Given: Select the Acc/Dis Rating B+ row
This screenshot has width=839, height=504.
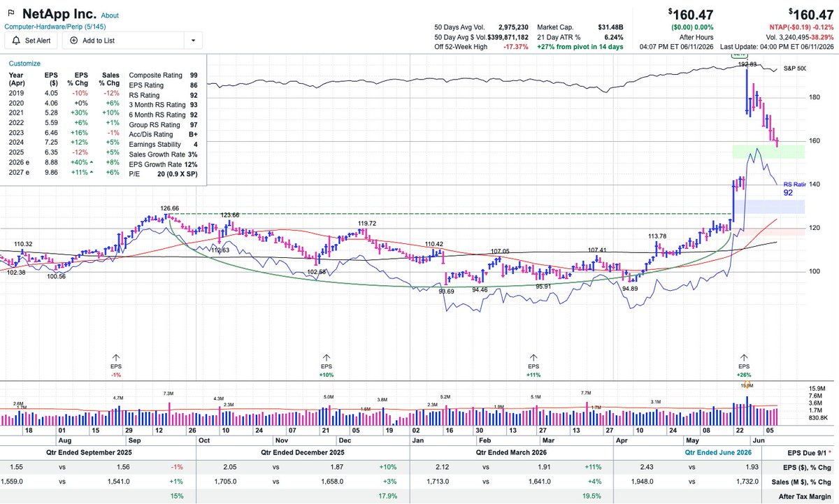Looking at the screenshot, I should point(164,135).
